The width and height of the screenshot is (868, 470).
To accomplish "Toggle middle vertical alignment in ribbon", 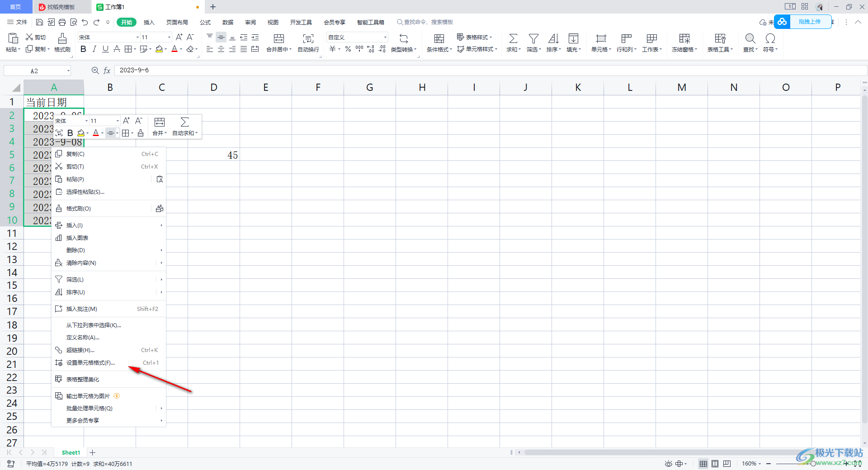I will [221, 37].
